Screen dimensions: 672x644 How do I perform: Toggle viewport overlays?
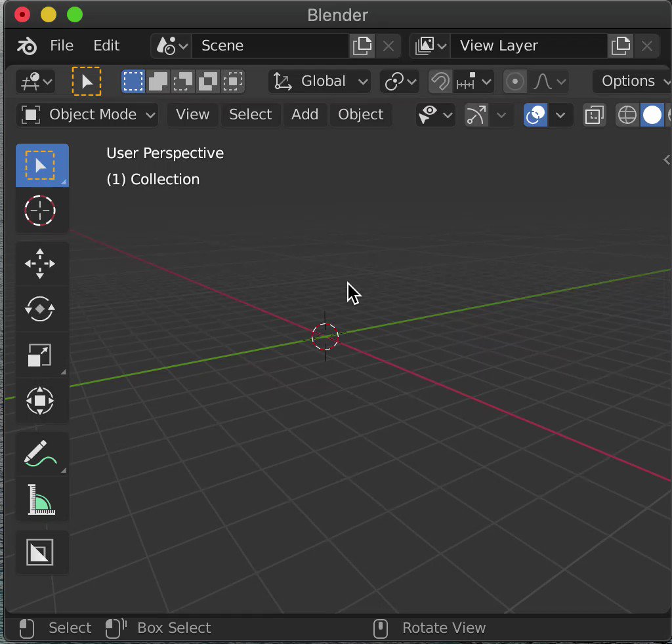pos(535,115)
